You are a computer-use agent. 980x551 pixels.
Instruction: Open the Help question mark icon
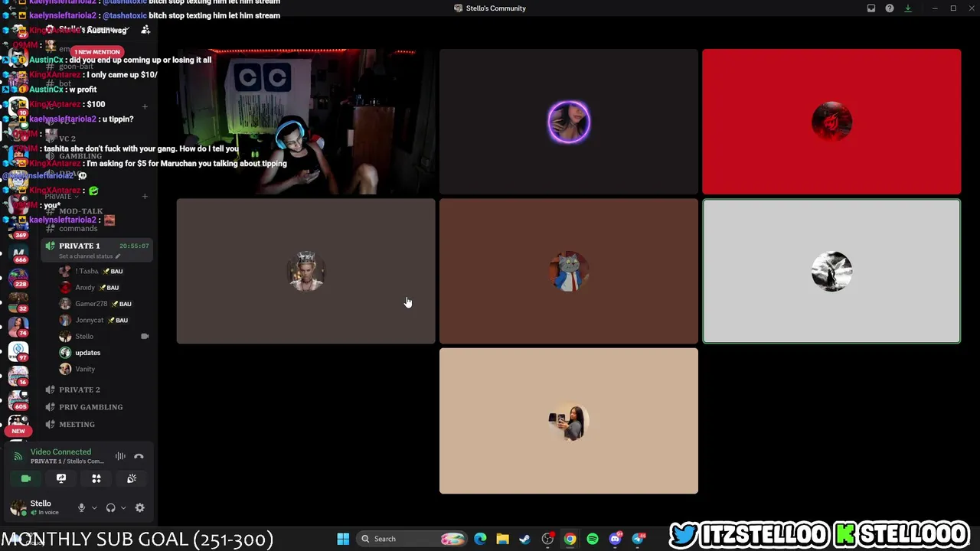(890, 8)
